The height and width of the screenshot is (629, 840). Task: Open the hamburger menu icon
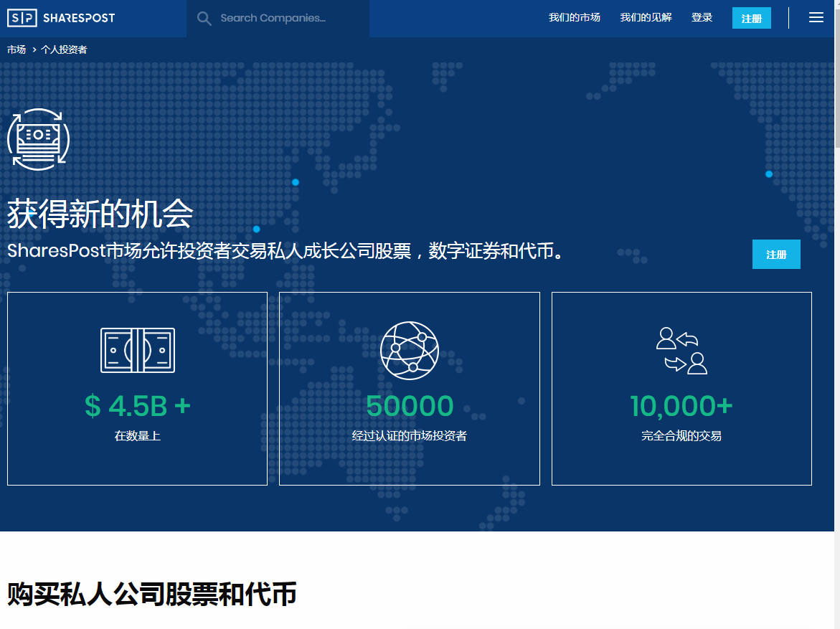click(816, 18)
